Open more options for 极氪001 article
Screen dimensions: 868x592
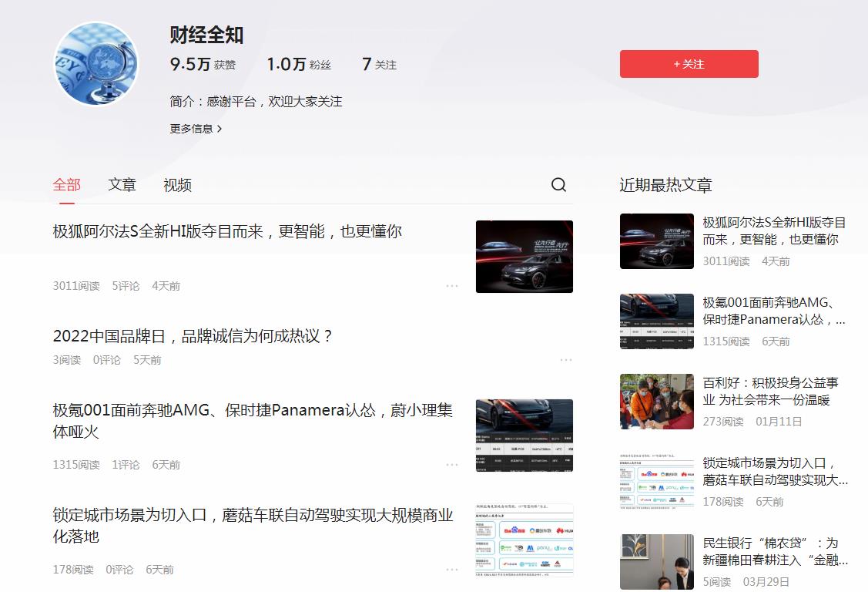(451, 465)
